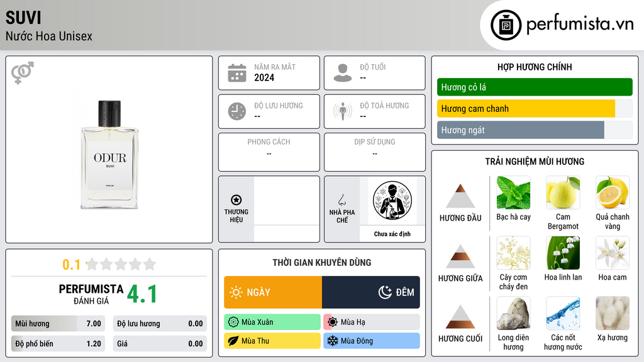
Task: Click the gray Hương ngát bar
Action: tap(521, 130)
